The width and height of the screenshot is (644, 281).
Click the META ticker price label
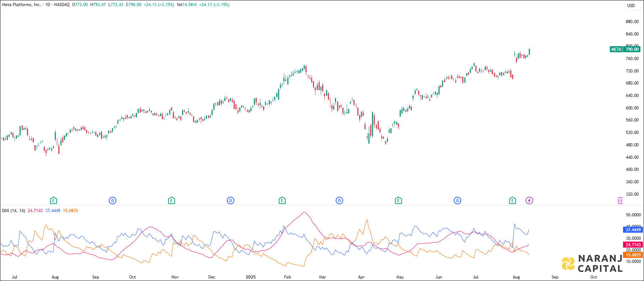pyautogui.click(x=616, y=49)
